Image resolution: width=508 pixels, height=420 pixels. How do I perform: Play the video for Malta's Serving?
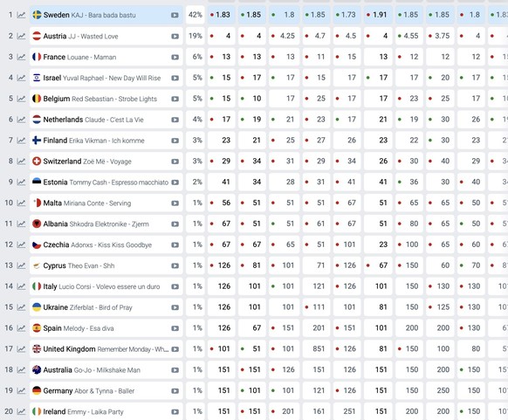[x=175, y=203]
